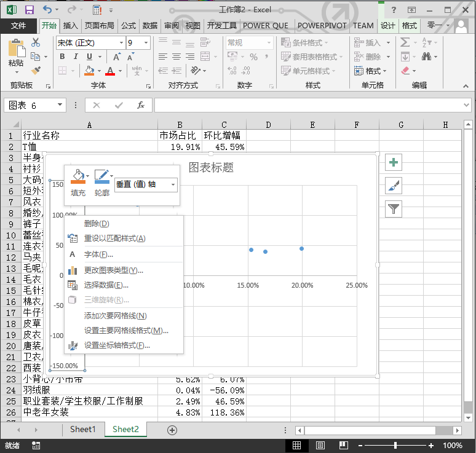
Task: Switch to Page Break Preview icon
Action: 343,446
